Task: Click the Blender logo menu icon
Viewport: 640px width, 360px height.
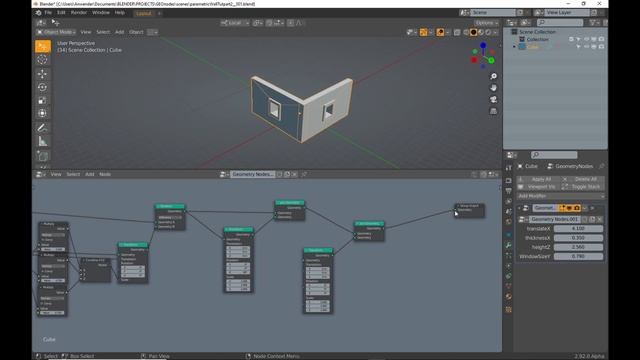Action: click(x=38, y=13)
